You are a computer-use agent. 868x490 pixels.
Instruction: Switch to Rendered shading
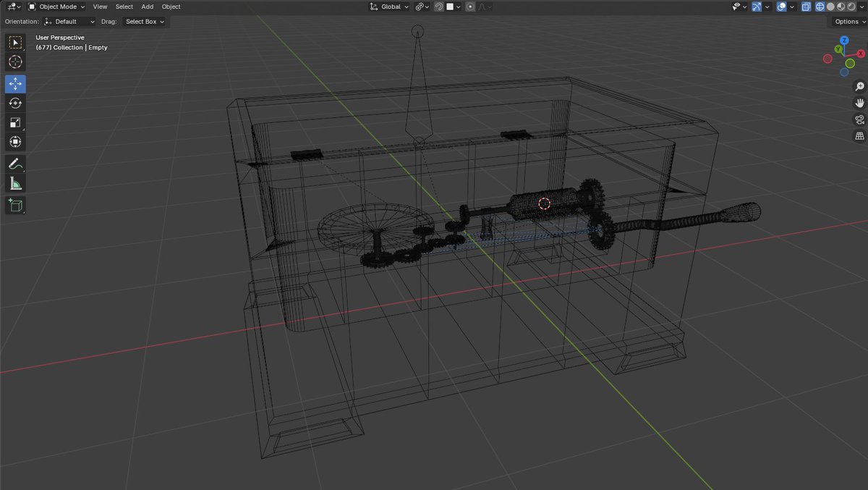(851, 7)
